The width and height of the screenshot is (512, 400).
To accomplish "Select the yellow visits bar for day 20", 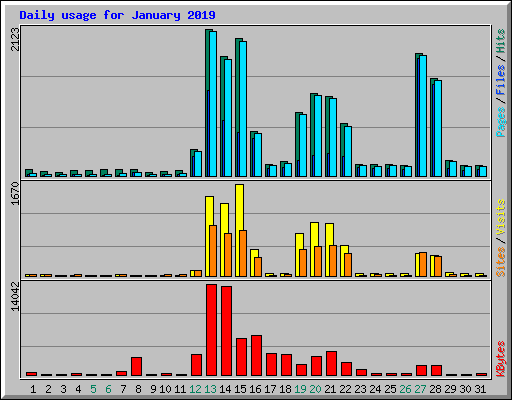I will (x=314, y=249).
